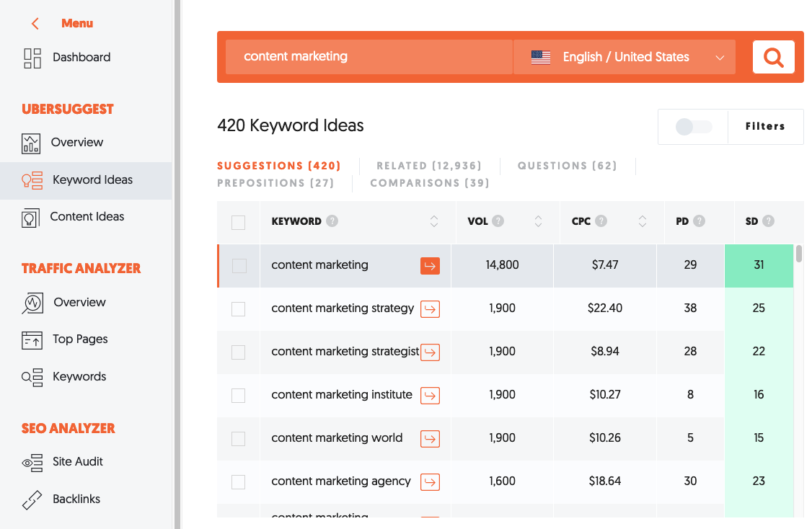Toggle the switch beside Filters

693,127
